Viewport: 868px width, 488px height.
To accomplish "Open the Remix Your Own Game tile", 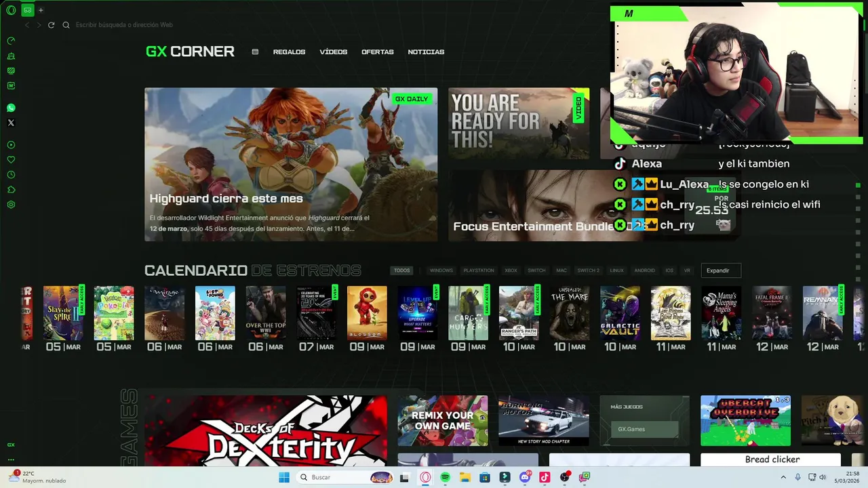I will coord(443,421).
